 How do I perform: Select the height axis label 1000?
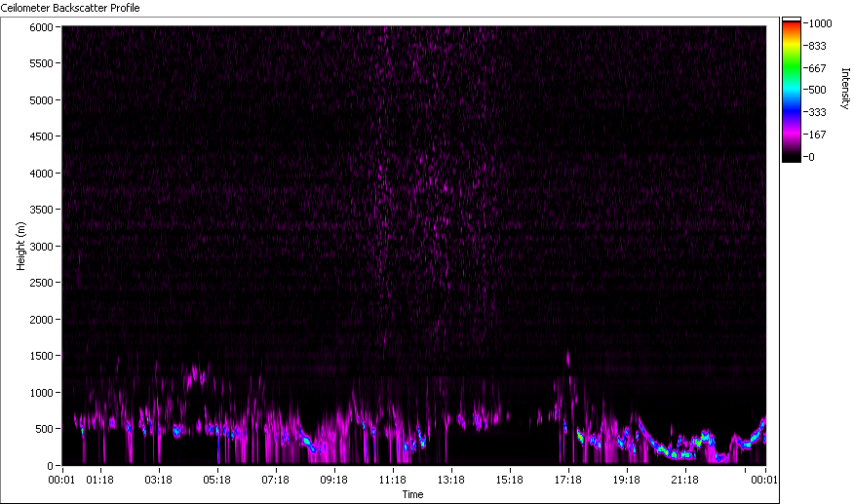[41, 393]
